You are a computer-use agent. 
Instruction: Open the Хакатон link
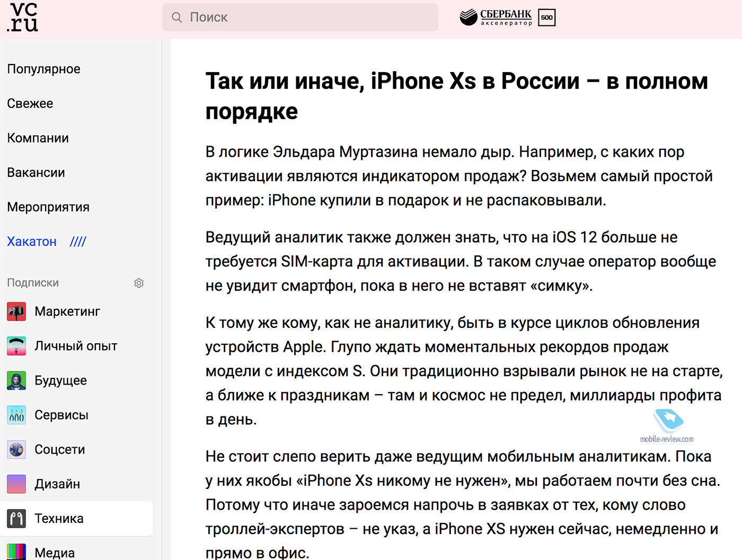(x=32, y=242)
